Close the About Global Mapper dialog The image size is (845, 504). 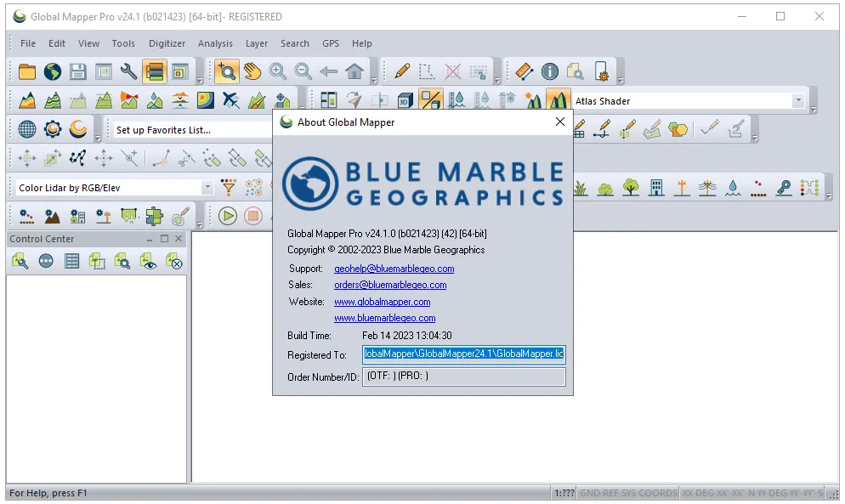(x=560, y=122)
